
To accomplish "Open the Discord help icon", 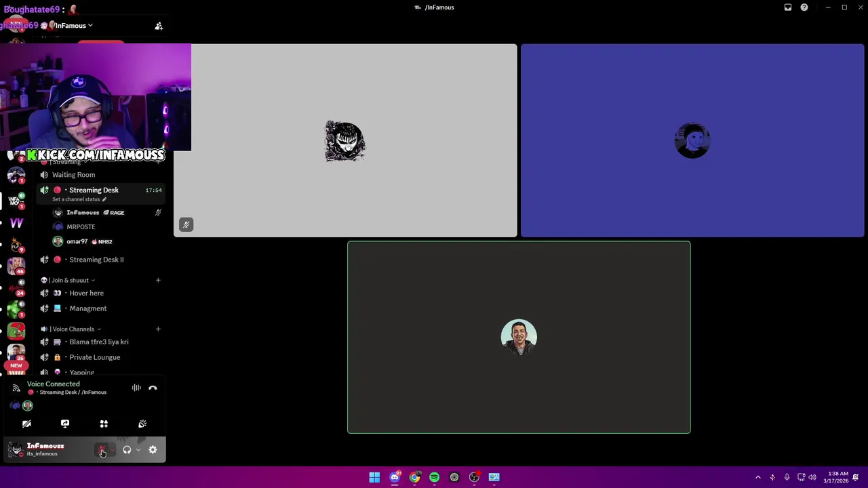I will tap(804, 7).
